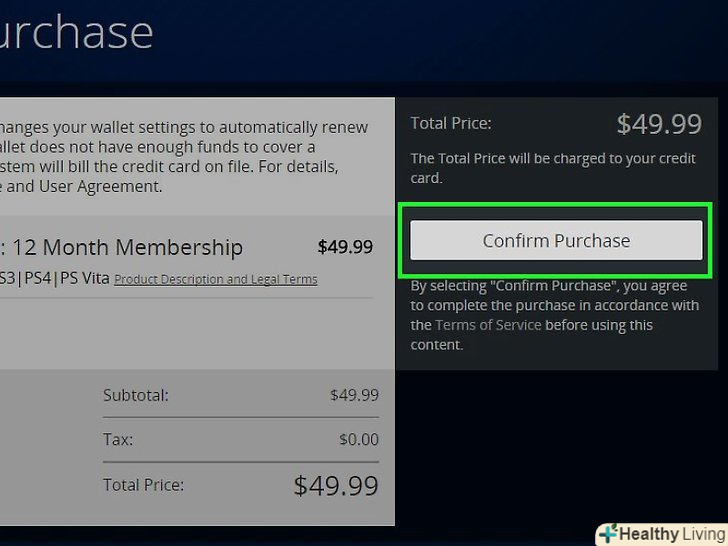Click the $0.00 tax amount
Viewport: 728px width, 546px height.
(x=358, y=439)
